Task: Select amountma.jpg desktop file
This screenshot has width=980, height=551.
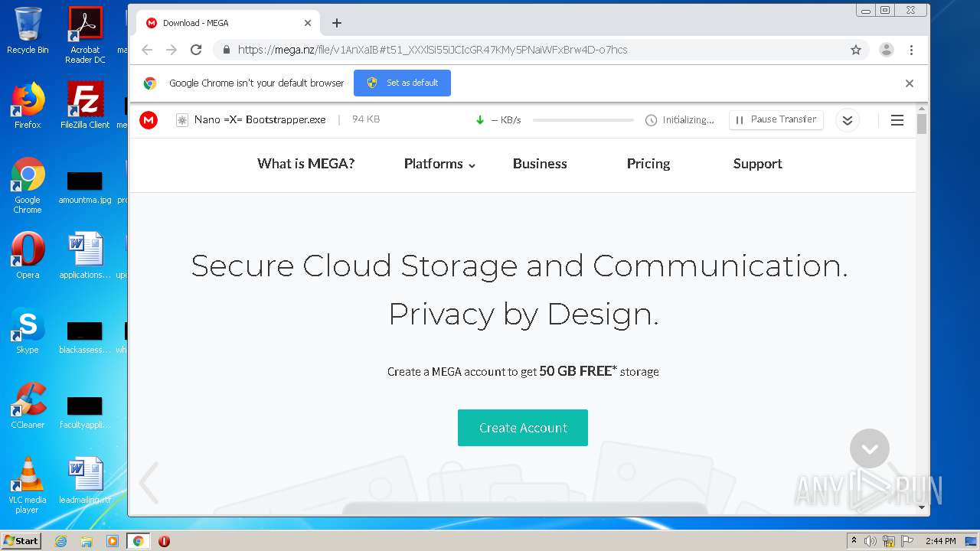Action: (x=85, y=188)
